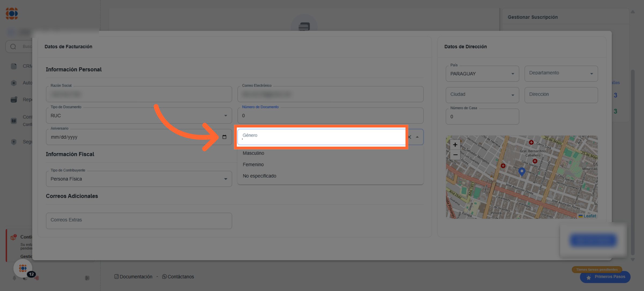The height and width of the screenshot is (291, 644).
Task: Zoom out on the map
Action: tap(455, 155)
